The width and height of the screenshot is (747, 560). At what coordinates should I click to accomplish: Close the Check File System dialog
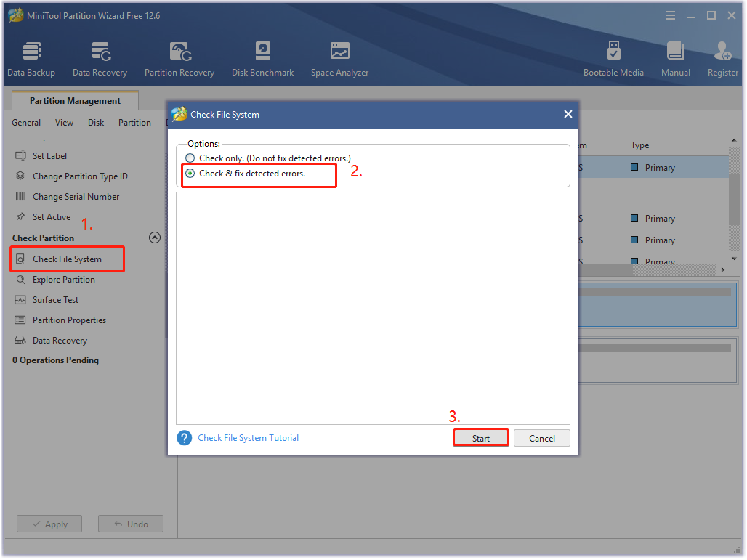568,114
